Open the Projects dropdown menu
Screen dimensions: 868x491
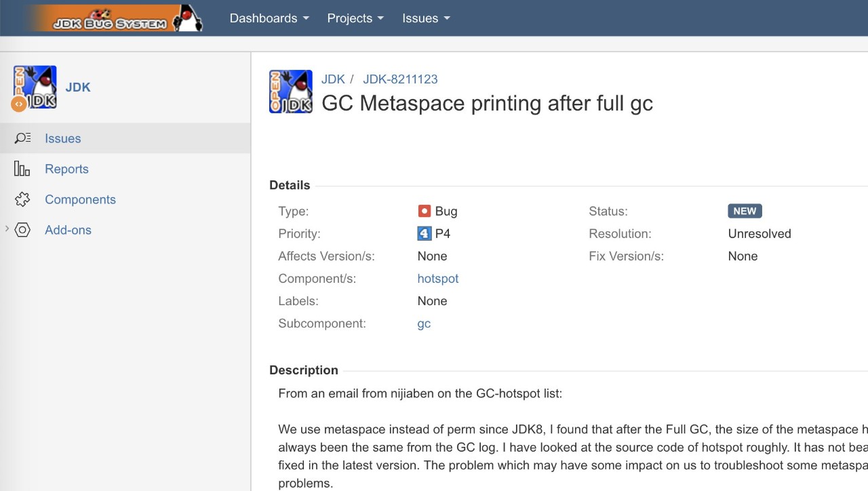coord(355,18)
